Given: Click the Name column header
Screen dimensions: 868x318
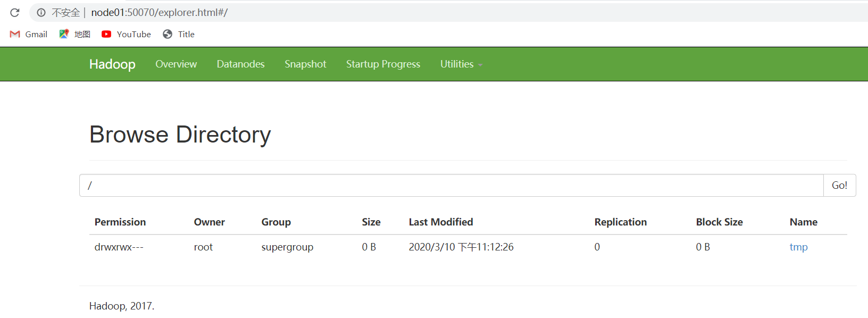Looking at the screenshot, I should pos(804,222).
